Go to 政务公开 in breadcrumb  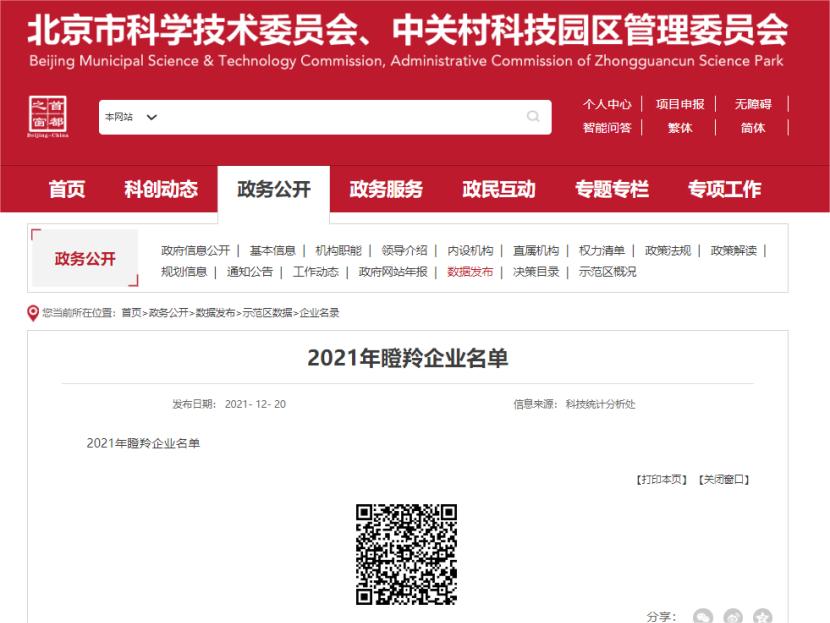point(168,313)
